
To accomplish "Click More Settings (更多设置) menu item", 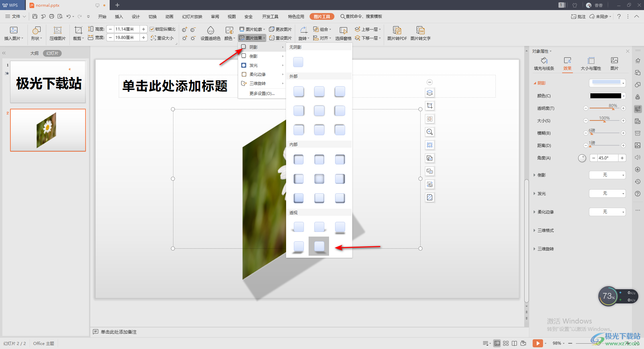I will pyautogui.click(x=262, y=93).
